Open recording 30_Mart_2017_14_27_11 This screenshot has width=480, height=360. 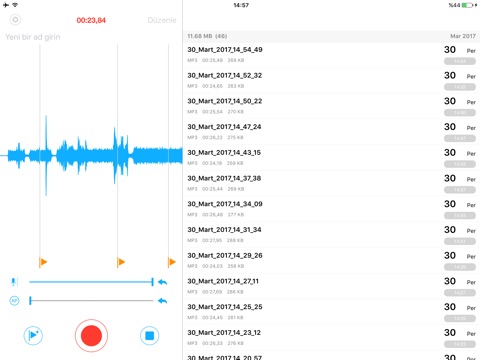click(x=331, y=286)
